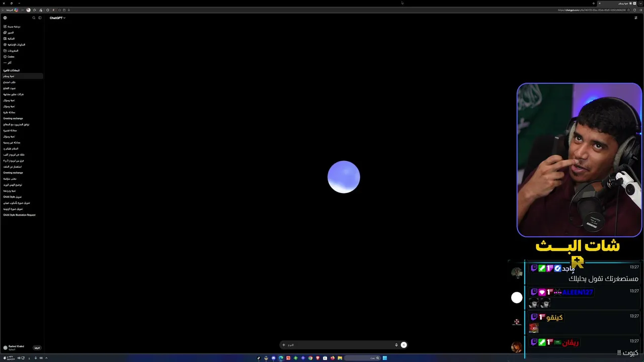Open TikTok from the taskbar
644x362 pixels.
[259, 358]
